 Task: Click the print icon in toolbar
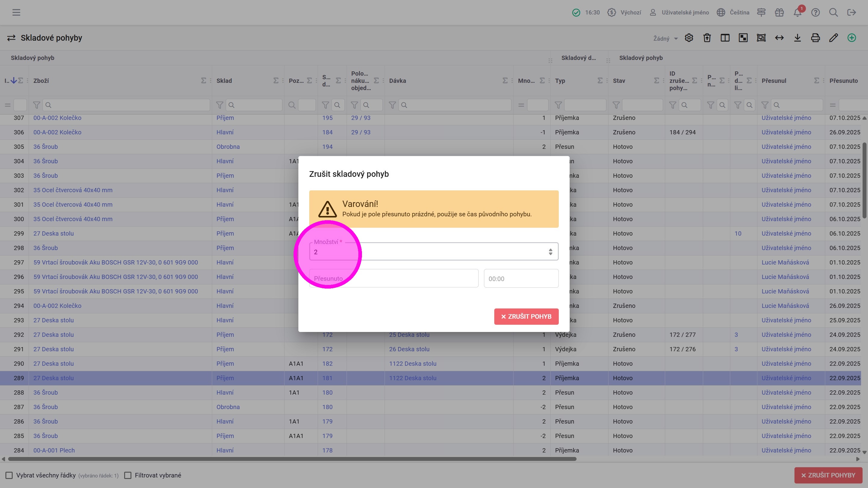click(816, 38)
